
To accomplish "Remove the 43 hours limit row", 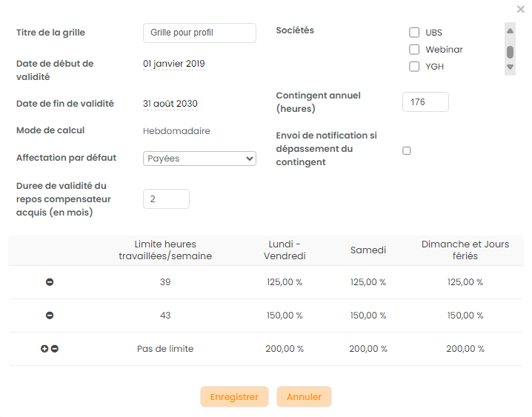I will coord(50,316).
